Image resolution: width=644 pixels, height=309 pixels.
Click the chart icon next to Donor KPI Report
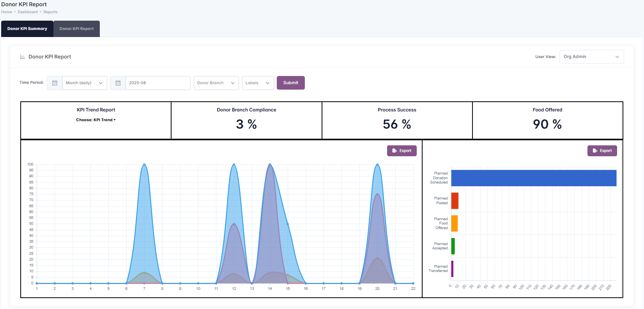pos(23,57)
